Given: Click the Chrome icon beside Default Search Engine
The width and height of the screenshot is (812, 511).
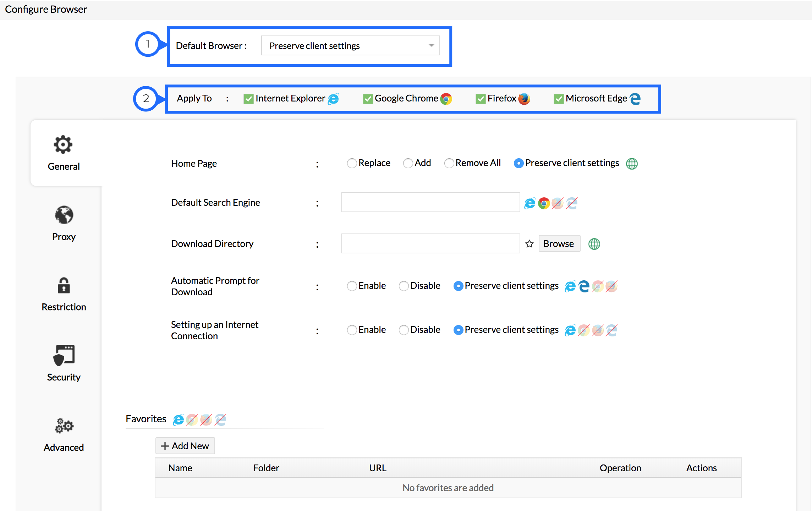Looking at the screenshot, I should [x=544, y=203].
